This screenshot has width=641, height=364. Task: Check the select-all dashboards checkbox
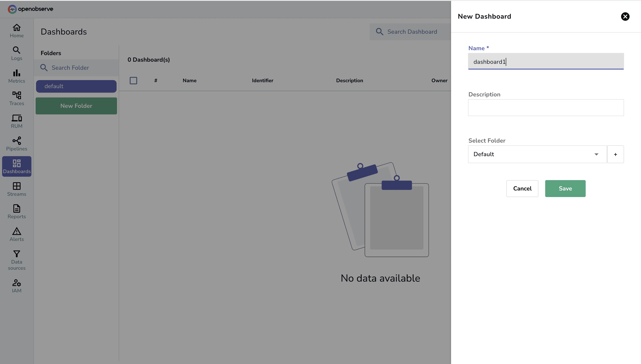pos(134,81)
